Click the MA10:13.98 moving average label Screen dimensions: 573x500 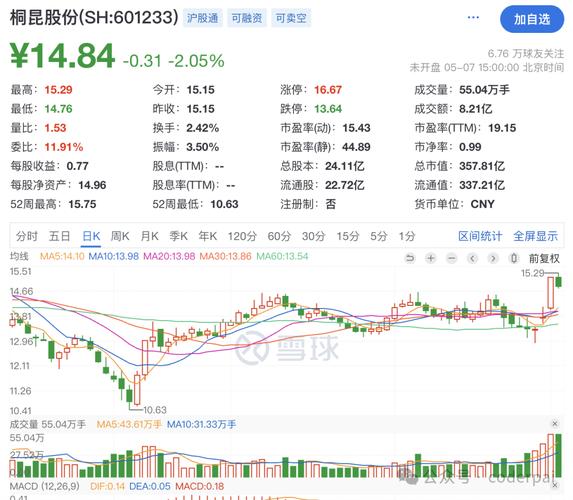[114, 256]
